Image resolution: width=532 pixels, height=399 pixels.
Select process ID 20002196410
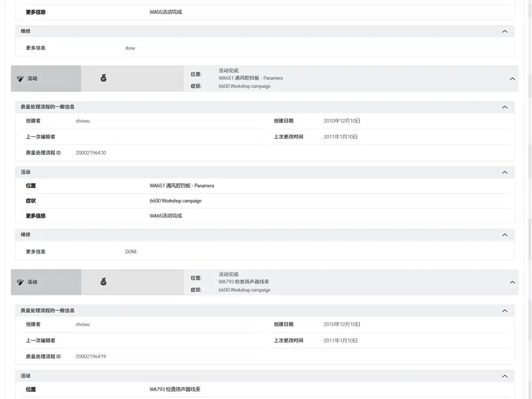coord(91,153)
